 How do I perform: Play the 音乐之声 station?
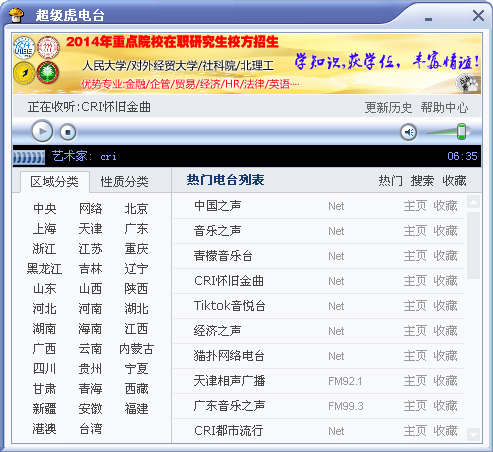(x=217, y=231)
